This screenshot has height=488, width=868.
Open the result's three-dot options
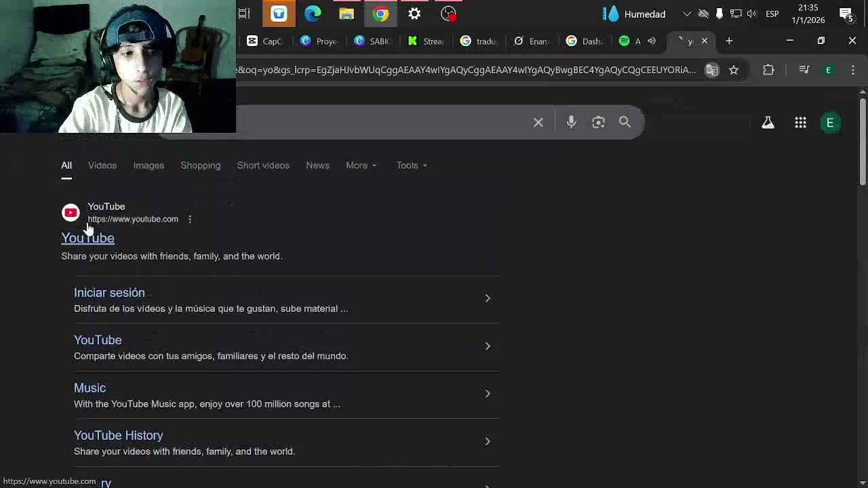pos(190,219)
